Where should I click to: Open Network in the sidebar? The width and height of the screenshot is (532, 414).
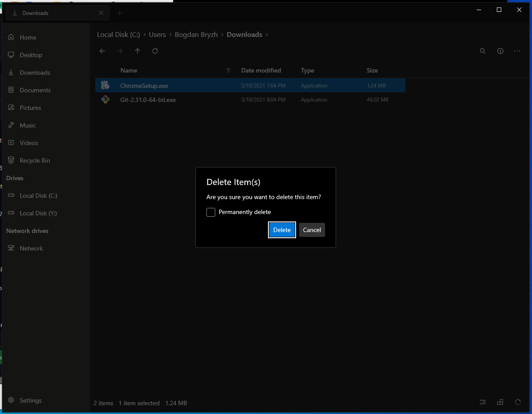pos(46,248)
